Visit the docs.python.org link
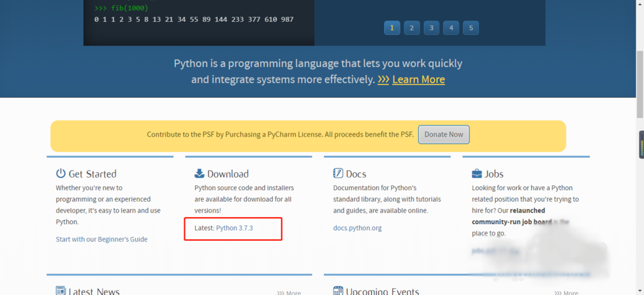The height and width of the screenshot is (295, 644). click(357, 228)
